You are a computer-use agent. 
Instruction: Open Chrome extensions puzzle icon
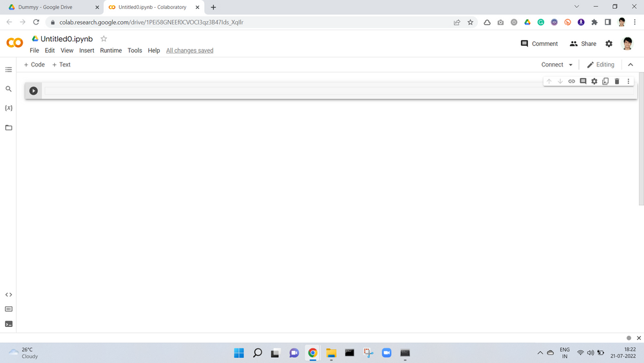click(x=594, y=22)
